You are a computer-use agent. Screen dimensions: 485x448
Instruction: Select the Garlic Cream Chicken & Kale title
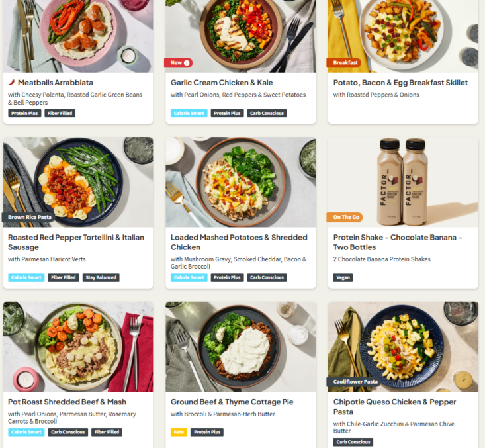click(222, 83)
